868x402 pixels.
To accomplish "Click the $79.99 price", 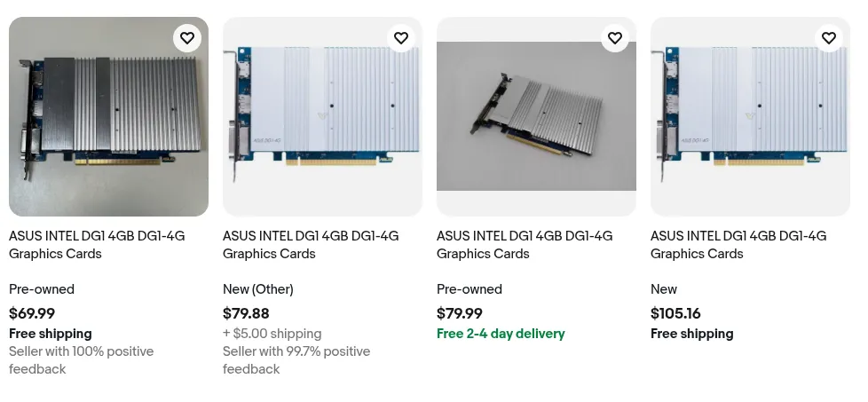I will click(x=460, y=313).
